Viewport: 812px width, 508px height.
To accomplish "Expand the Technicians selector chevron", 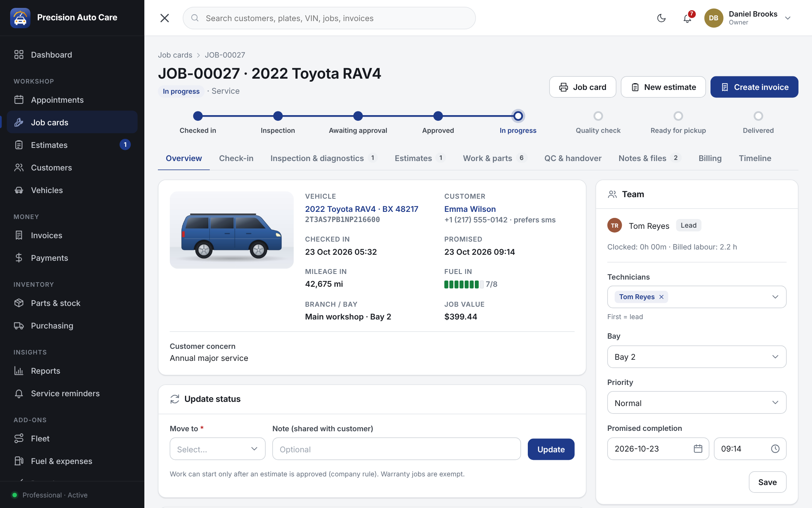I will 775,297.
